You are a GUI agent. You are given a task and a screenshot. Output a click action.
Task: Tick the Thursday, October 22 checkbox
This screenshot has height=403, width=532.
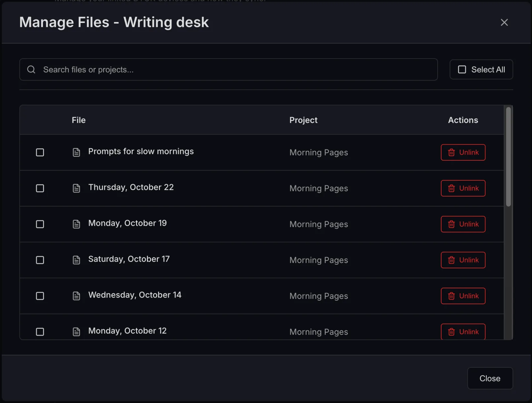40,188
